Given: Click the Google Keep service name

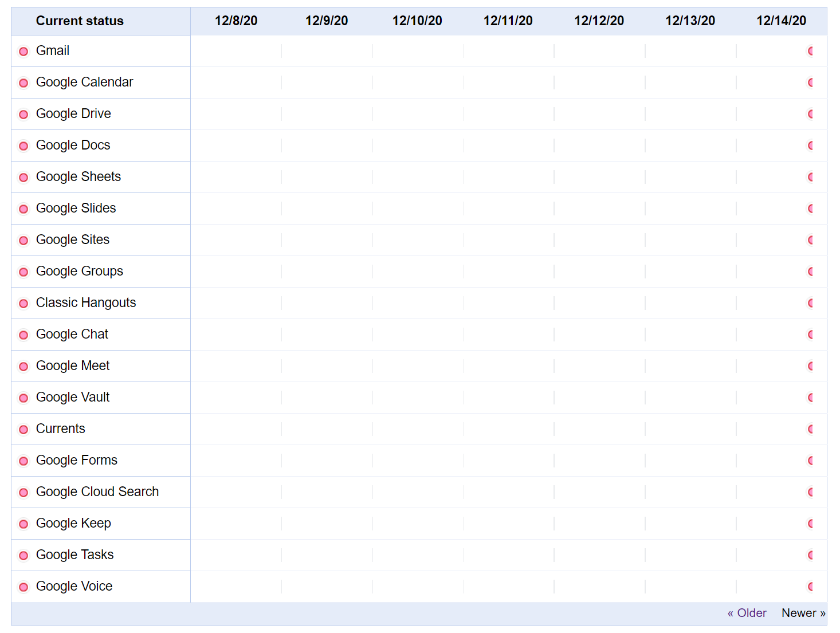Looking at the screenshot, I should [x=73, y=523].
